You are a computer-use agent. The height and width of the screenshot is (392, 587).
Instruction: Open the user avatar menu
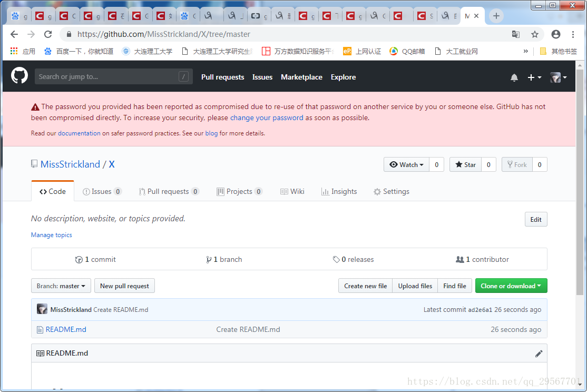(558, 77)
